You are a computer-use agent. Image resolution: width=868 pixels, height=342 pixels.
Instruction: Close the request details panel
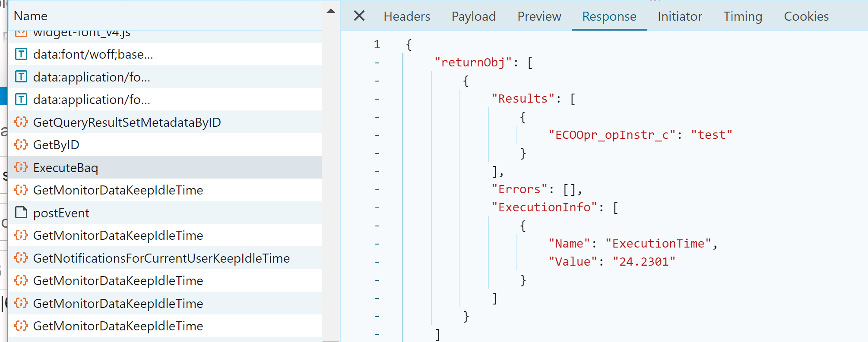coord(359,16)
